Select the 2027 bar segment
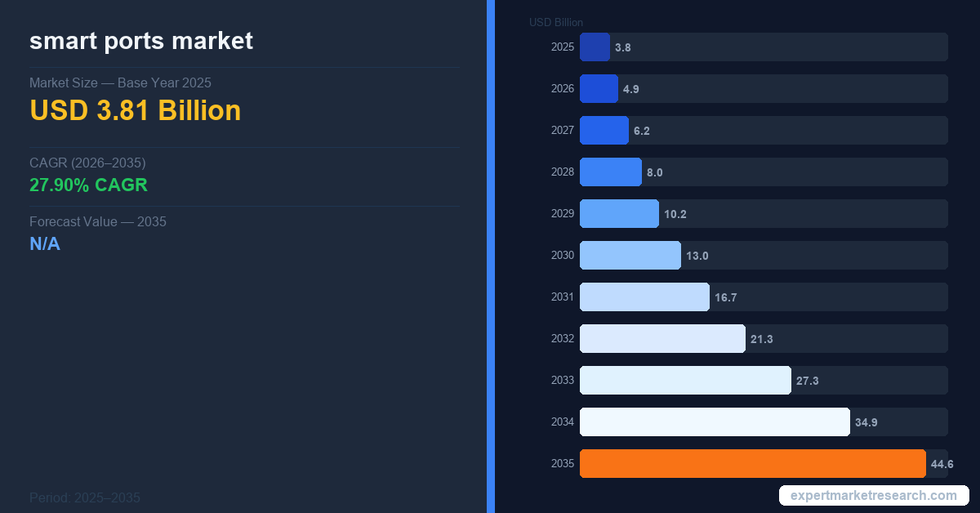Screen dimensions: 980x513 [604, 131]
